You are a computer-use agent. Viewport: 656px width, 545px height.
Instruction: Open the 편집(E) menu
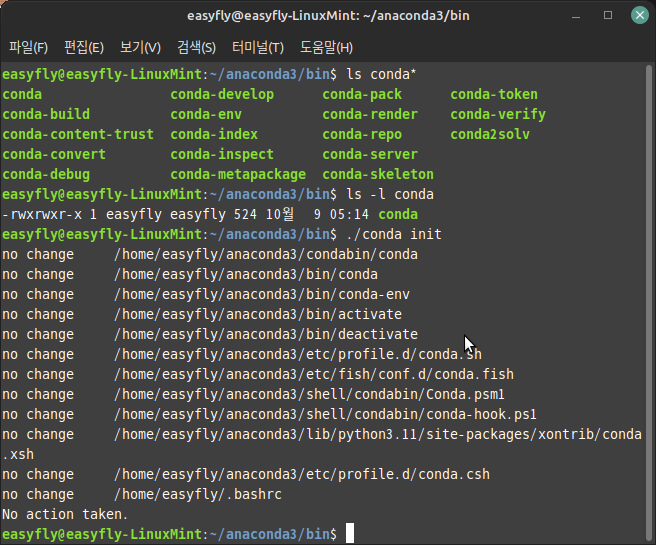[84, 47]
